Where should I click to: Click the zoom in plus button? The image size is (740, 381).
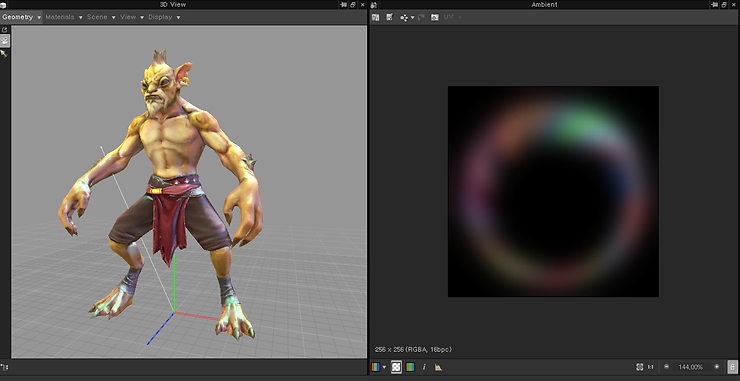pos(717,367)
